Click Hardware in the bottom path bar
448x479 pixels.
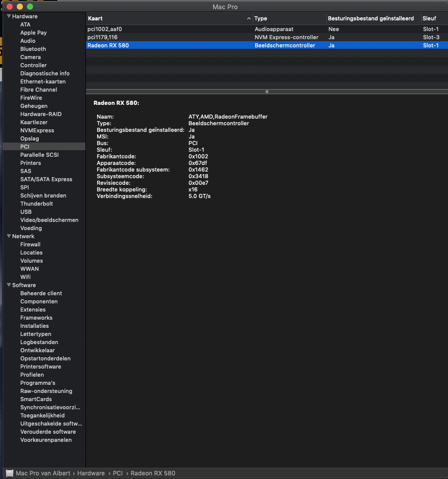point(91,473)
